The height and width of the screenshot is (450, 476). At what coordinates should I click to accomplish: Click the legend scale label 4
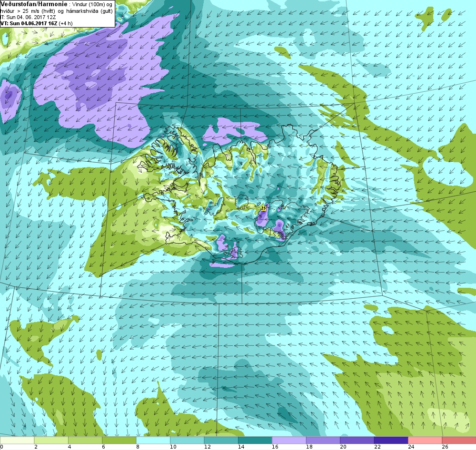point(69,447)
